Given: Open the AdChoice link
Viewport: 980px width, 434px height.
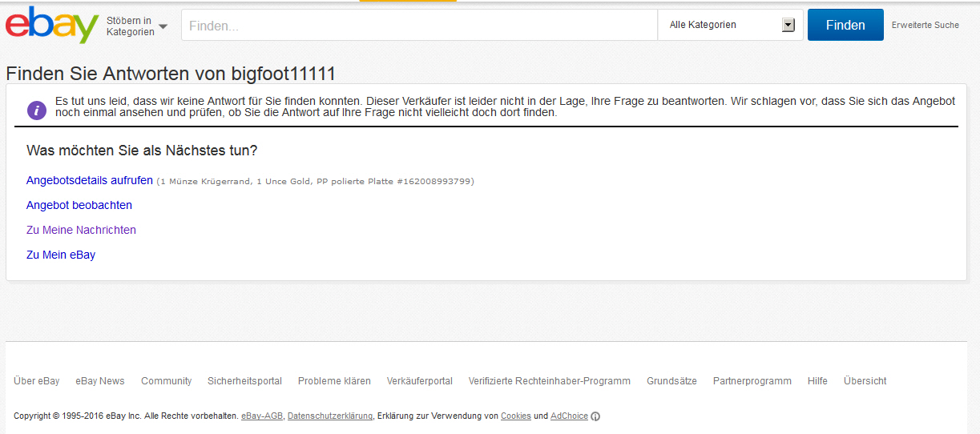Looking at the screenshot, I should [569, 416].
